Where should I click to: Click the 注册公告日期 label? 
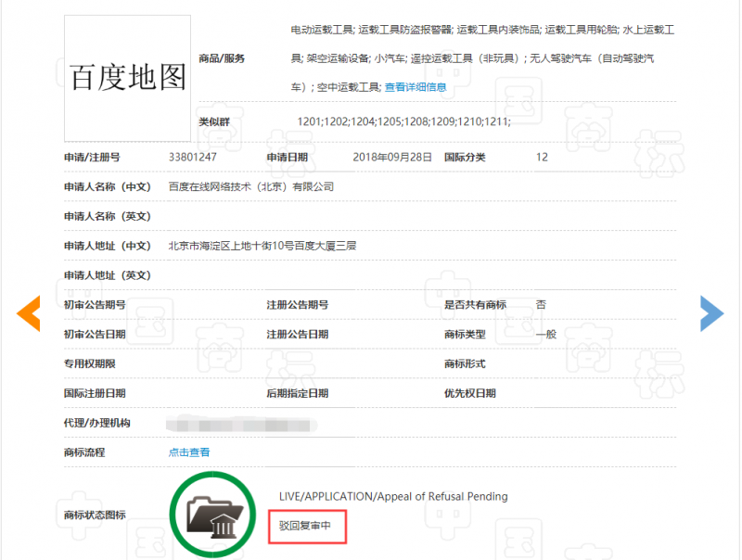pyautogui.click(x=297, y=335)
